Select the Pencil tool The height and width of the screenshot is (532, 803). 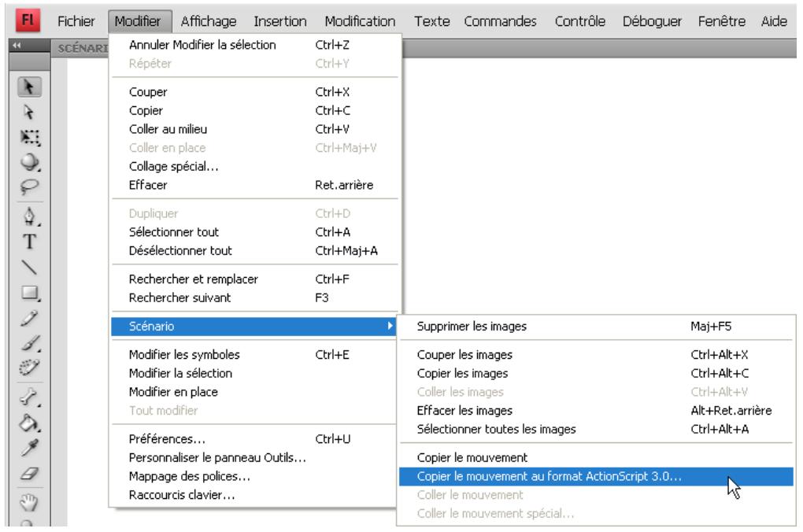click(x=30, y=318)
